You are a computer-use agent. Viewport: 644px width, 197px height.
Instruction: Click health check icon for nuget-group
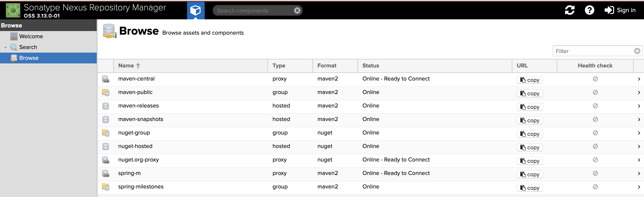pyautogui.click(x=595, y=133)
